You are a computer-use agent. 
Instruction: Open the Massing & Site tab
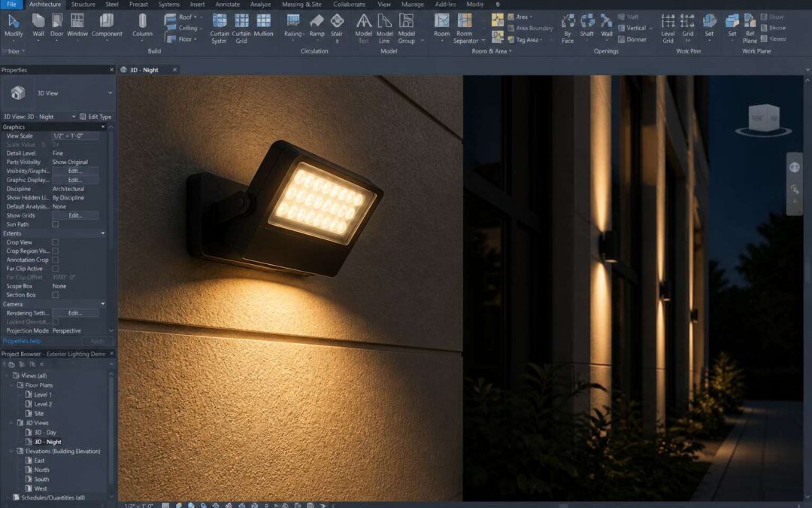click(302, 5)
